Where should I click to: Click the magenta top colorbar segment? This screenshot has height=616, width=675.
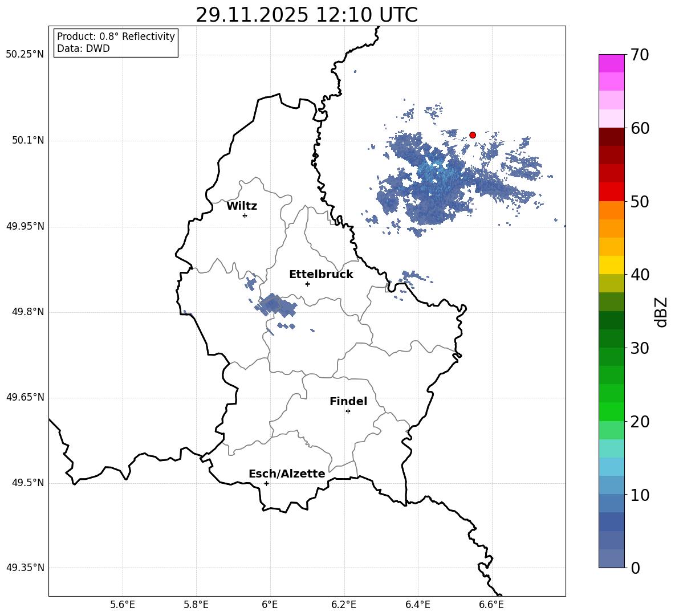pos(611,63)
